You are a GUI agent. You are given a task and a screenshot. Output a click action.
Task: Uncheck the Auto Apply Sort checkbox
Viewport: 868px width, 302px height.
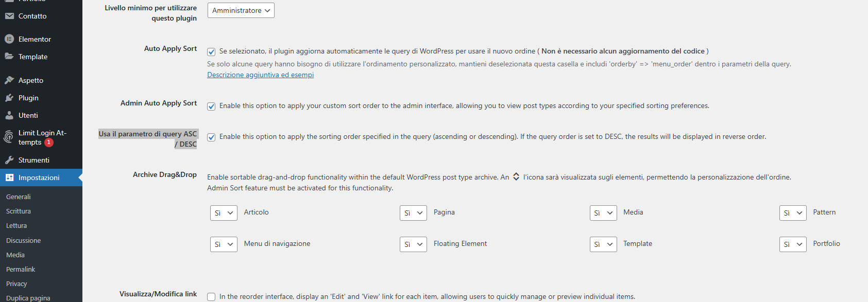pyautogui.click(x=211, y=51)
